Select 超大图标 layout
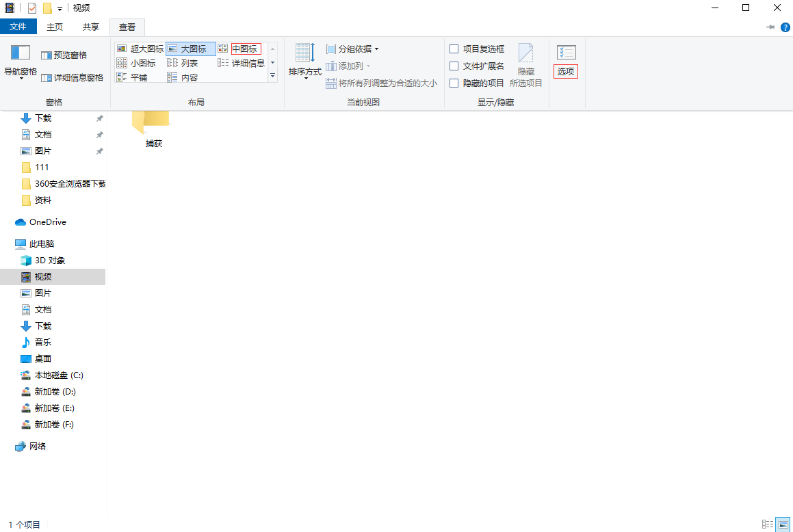 tap(140, 49)
